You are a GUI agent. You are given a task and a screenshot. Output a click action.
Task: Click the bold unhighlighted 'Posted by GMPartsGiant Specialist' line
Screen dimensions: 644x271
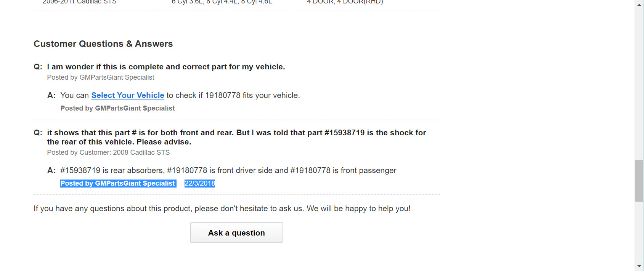[117, 108]
